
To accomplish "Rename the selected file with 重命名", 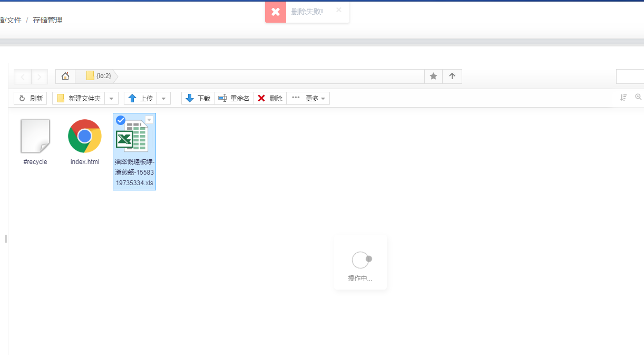I will 233,98.
